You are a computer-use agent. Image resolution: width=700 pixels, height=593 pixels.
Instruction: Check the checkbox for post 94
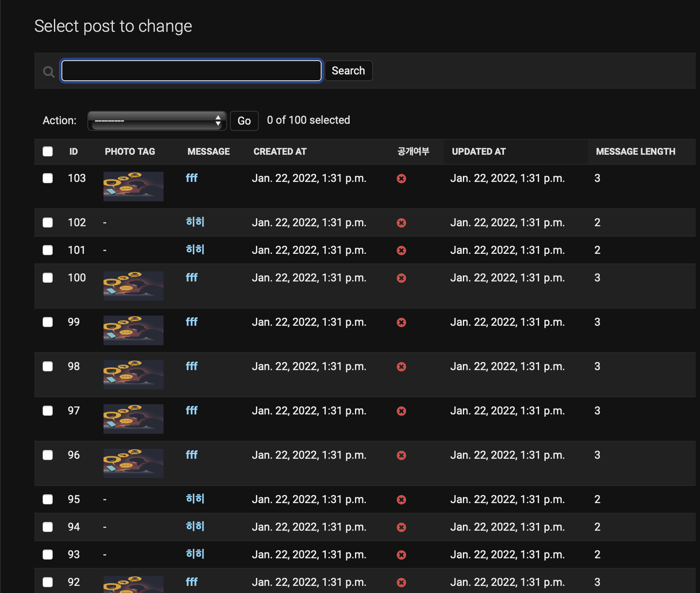(48, 527)
